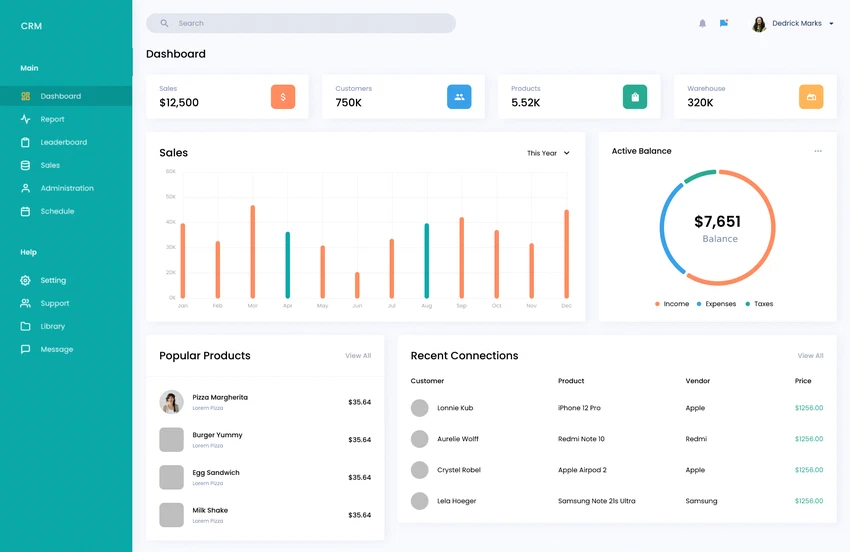Click the orange dollar Sales icon
850x552 pixels.
[x=283, y=97]
